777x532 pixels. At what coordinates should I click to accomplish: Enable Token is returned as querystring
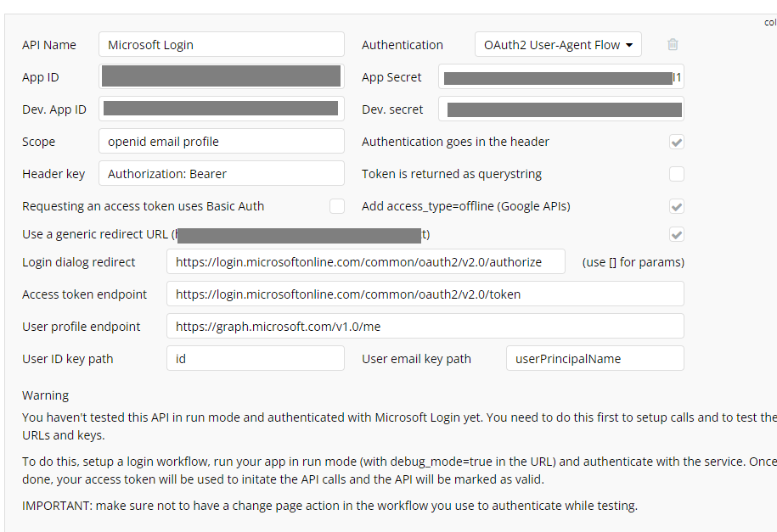tap(677, 174)
